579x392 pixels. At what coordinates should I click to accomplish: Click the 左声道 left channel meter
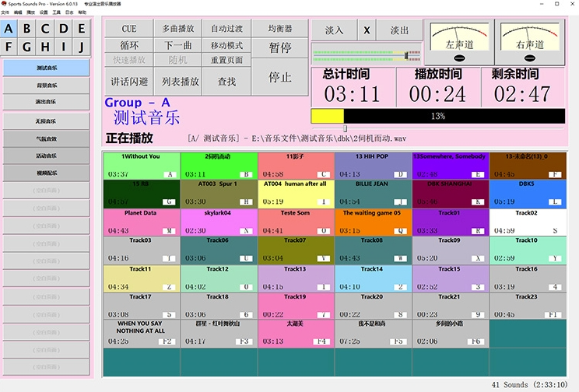[x=459, y=42]
